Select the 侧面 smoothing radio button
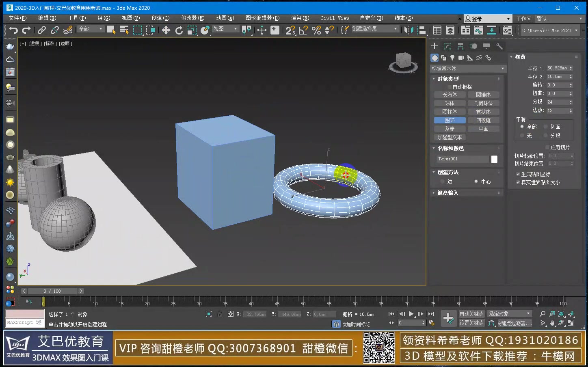 [546, 126]
